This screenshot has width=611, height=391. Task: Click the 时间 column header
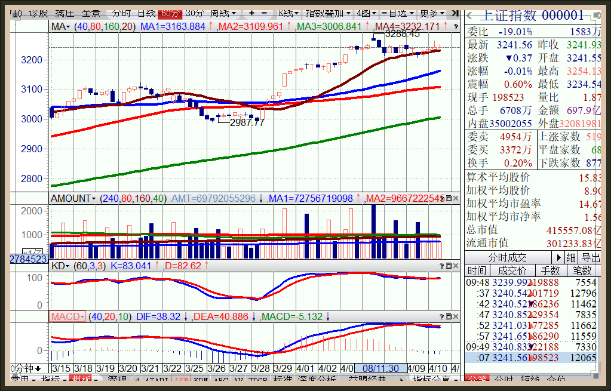477,270
